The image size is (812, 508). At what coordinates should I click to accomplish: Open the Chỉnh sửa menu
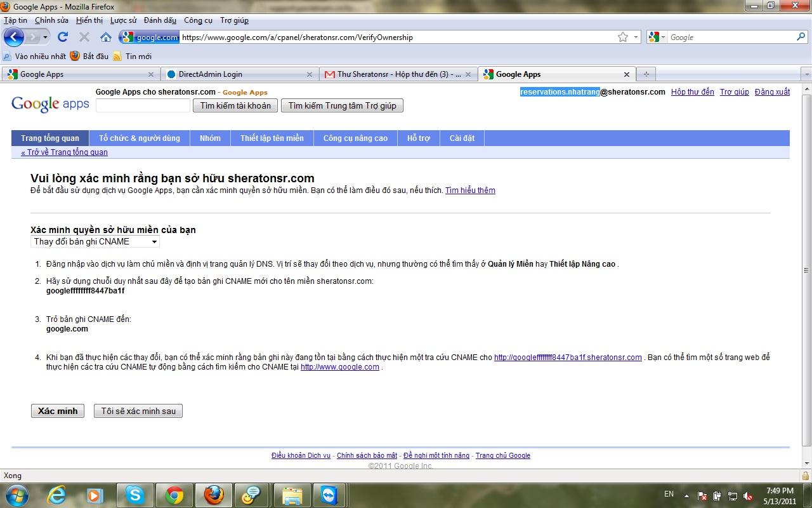51,20
